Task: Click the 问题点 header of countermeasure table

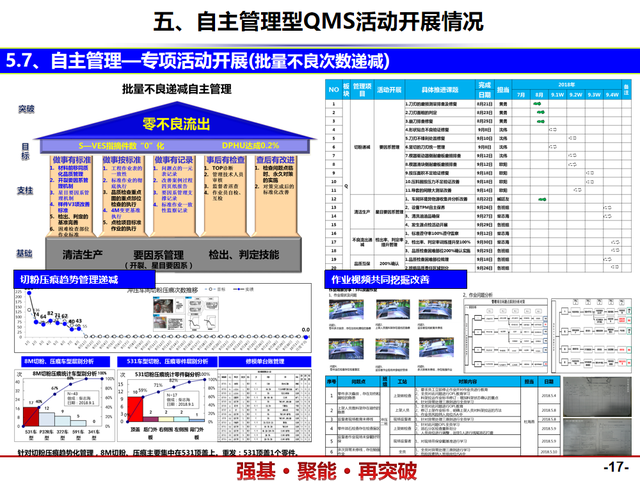Action: 359,381
